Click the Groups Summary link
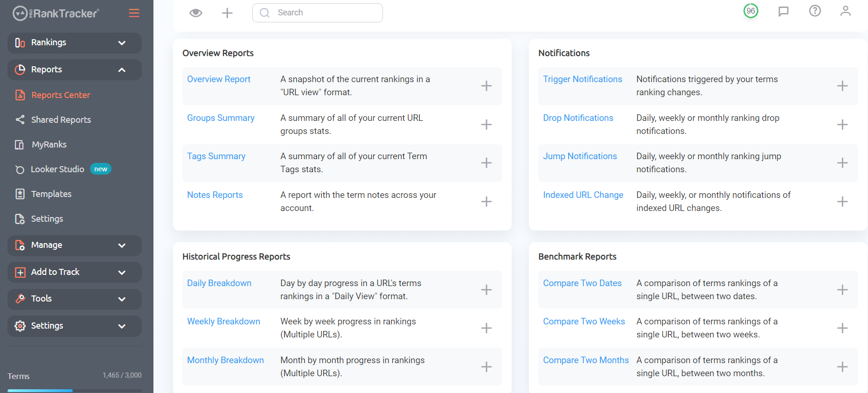The image size is (868, 393). pos(221,118)
